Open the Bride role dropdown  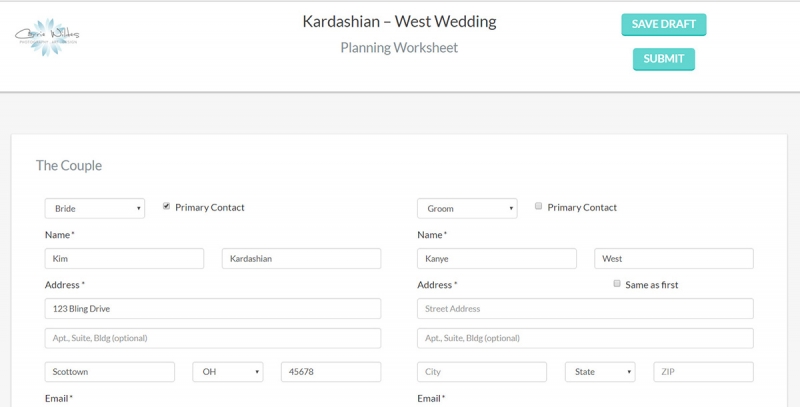point(95,209)
